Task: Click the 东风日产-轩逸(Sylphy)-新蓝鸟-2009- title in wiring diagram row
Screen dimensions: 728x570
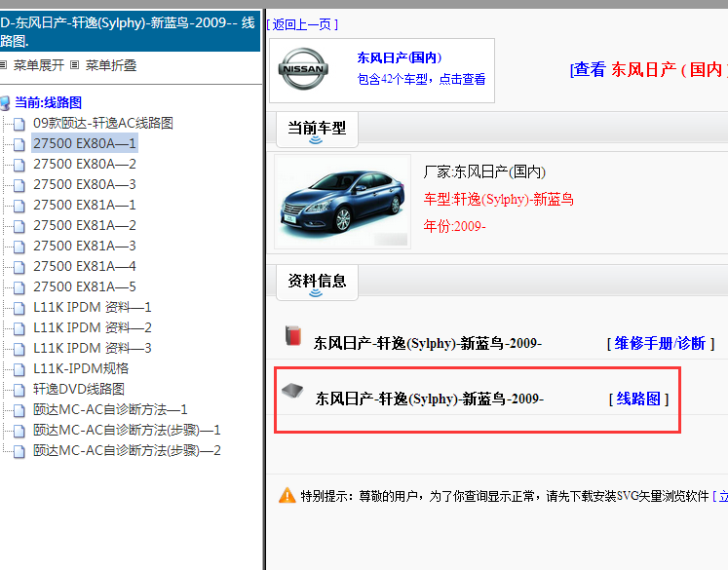Action: [x=430, y=399]
